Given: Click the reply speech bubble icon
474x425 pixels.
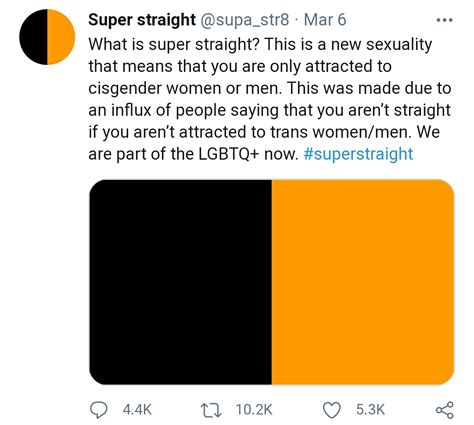Looking at the screenshot, I should pyautogui.click(x=99, y=410).
